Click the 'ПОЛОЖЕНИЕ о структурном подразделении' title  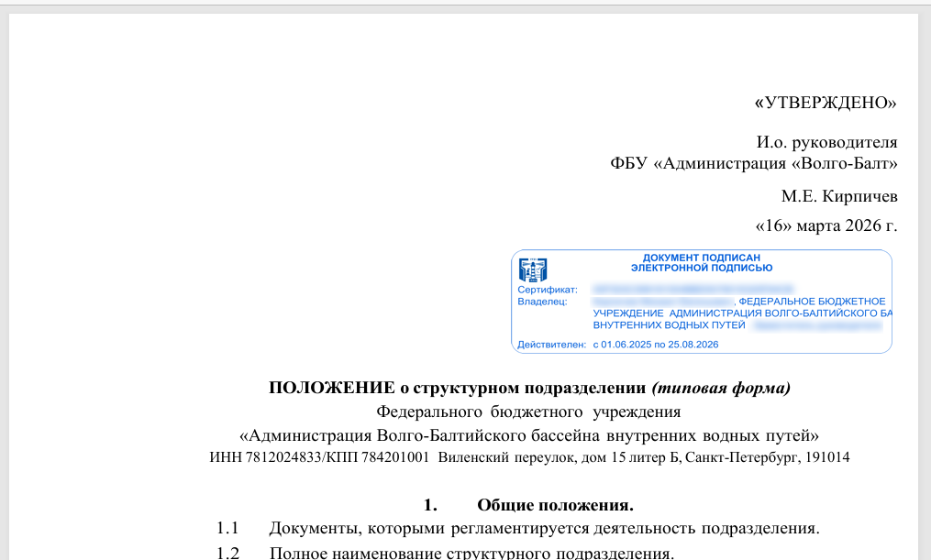click(458, 388)
